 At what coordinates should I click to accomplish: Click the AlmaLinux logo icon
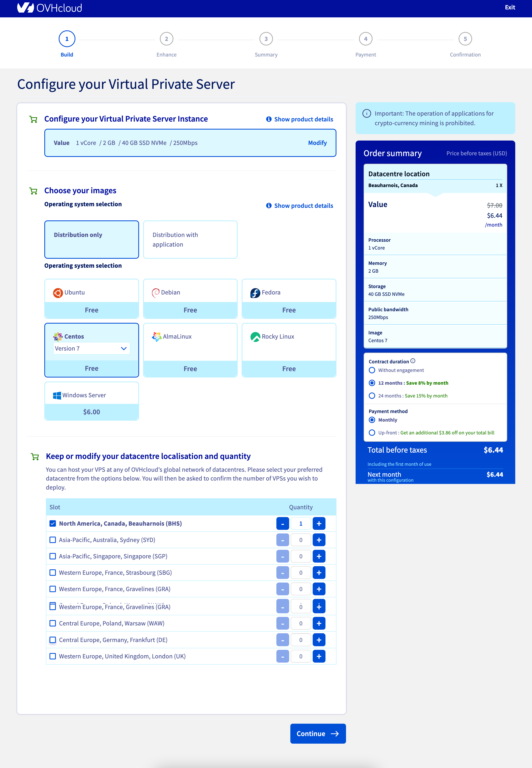click(x=156, y=337)
